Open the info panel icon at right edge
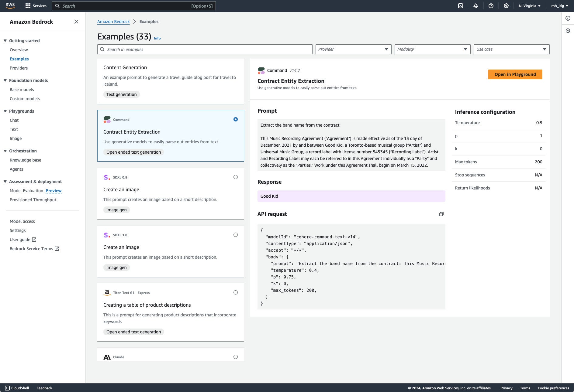The height and width of the screenshot is (392, 574). (x=568, y=18)
